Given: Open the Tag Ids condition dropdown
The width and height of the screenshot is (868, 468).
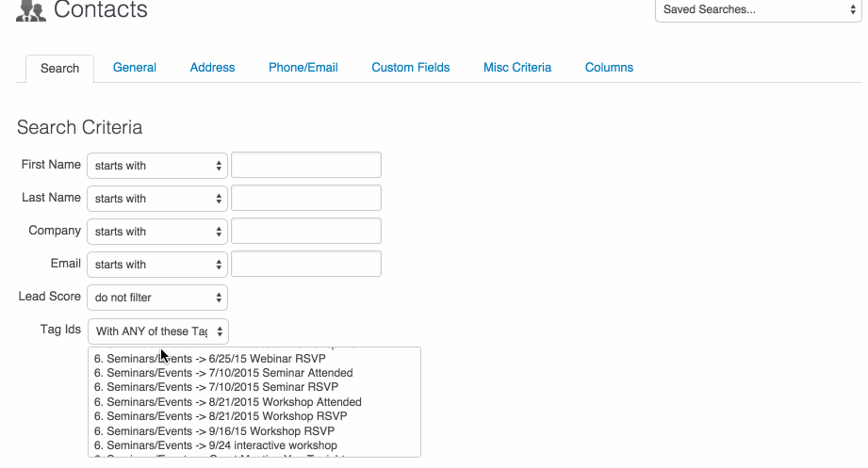Looking at the screenshot, I should (158, 331).
